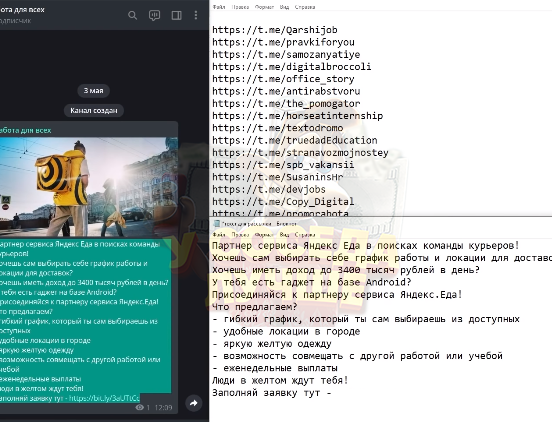Open the courier photo in the post
Viewport: 552px width, 422px height.
[89, 187]
